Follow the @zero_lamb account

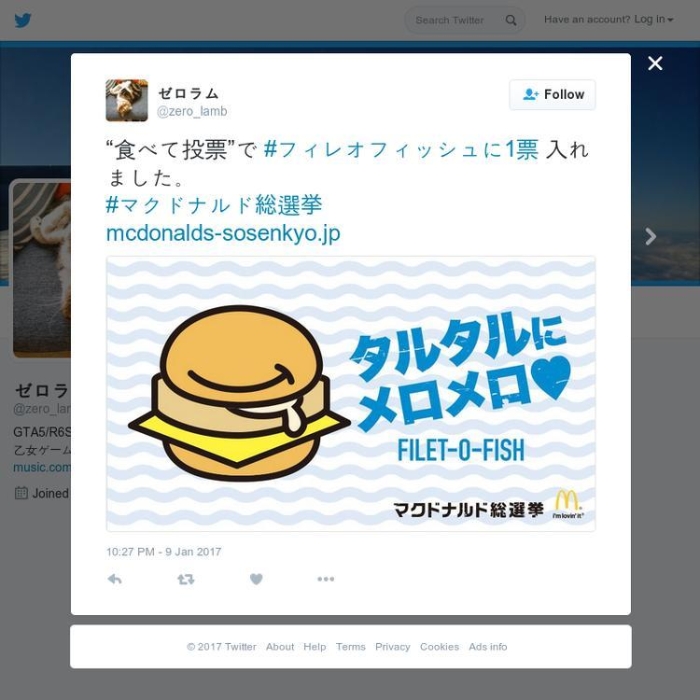coord(552,95)
